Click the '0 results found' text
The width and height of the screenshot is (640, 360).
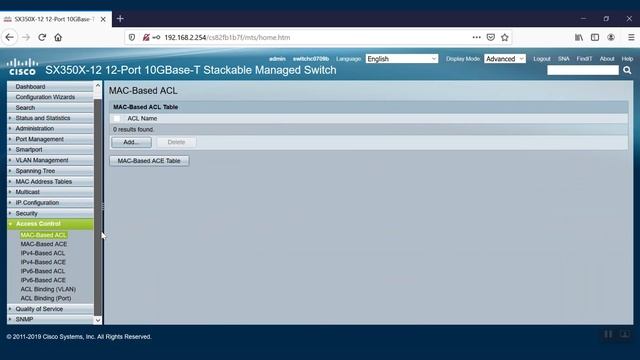click(x=133, y=129)
